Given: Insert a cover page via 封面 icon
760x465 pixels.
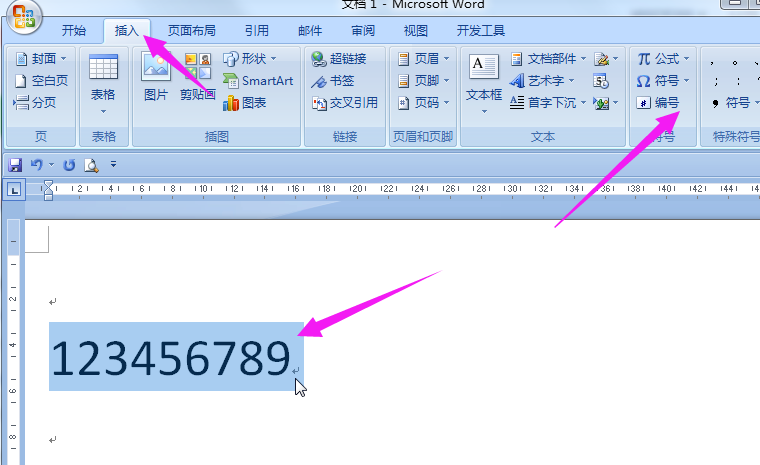Looking at the screenshot, I should pos(21,59).
